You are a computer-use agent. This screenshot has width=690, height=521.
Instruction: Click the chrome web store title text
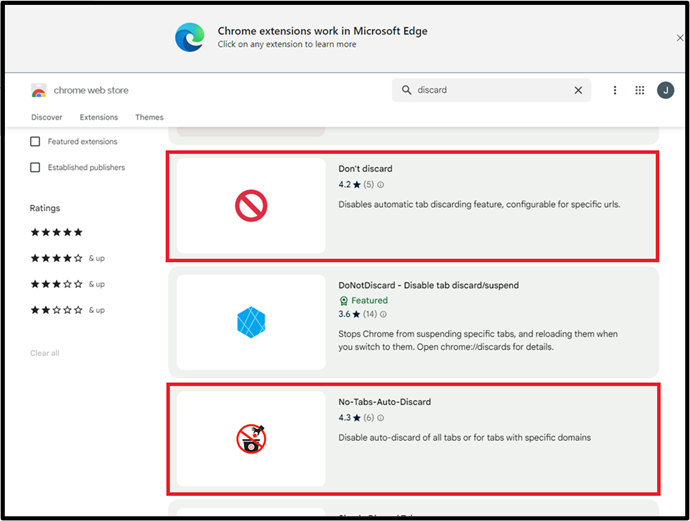[91, 90]
